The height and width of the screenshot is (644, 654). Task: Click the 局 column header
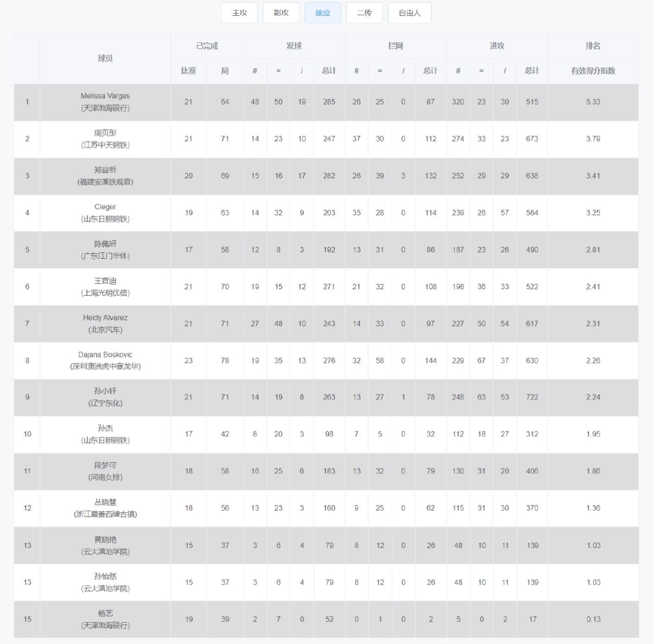coord(225,71)
